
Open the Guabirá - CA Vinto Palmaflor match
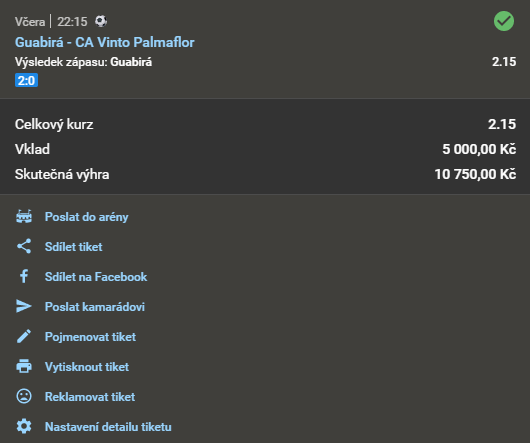[104, 42]
